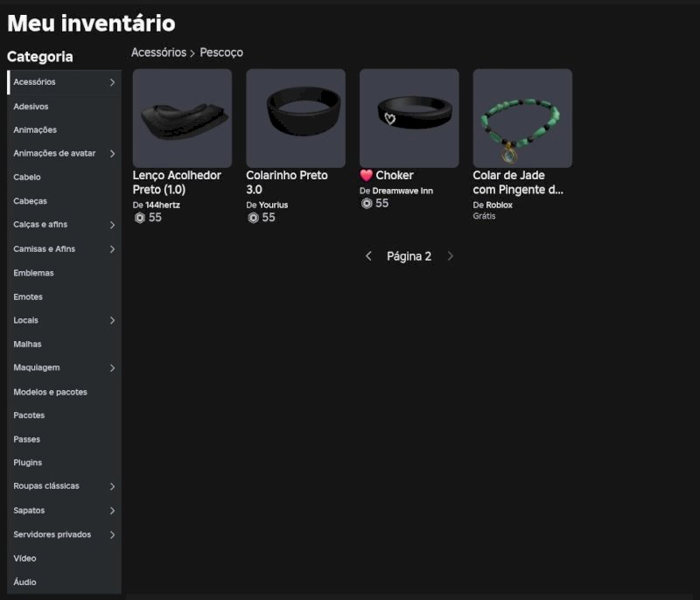Click the Página 2 label
The width and height of the screenshot is (700, 600).
[409, 256]
